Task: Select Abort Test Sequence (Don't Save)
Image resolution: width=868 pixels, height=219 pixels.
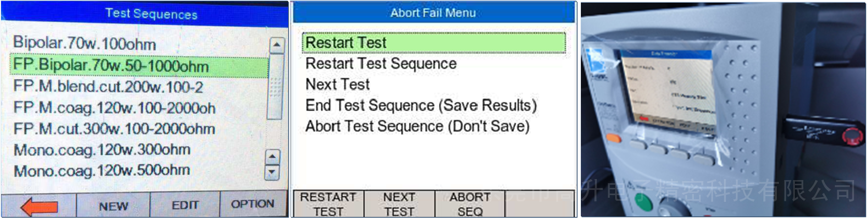Action: pyautogui.click(x=417, y=127)
